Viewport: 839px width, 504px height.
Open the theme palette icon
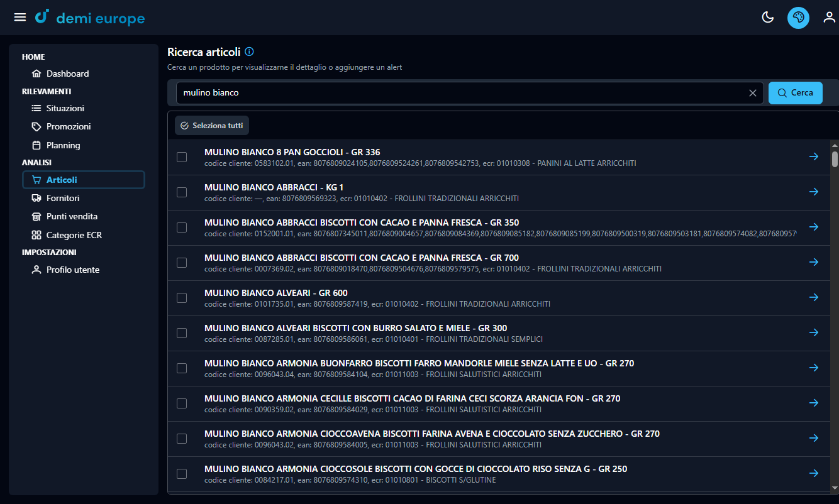[x=798, y=18]
